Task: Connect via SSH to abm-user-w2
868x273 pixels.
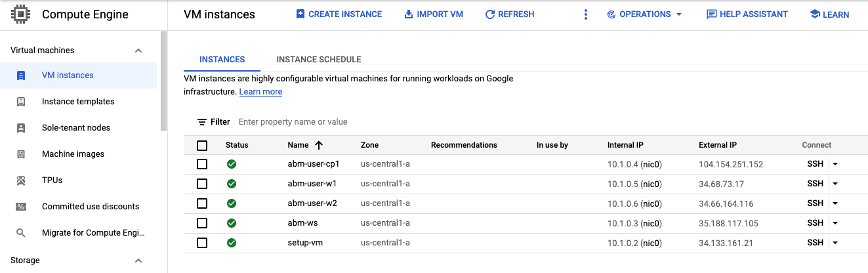Action: pos(815,203)
